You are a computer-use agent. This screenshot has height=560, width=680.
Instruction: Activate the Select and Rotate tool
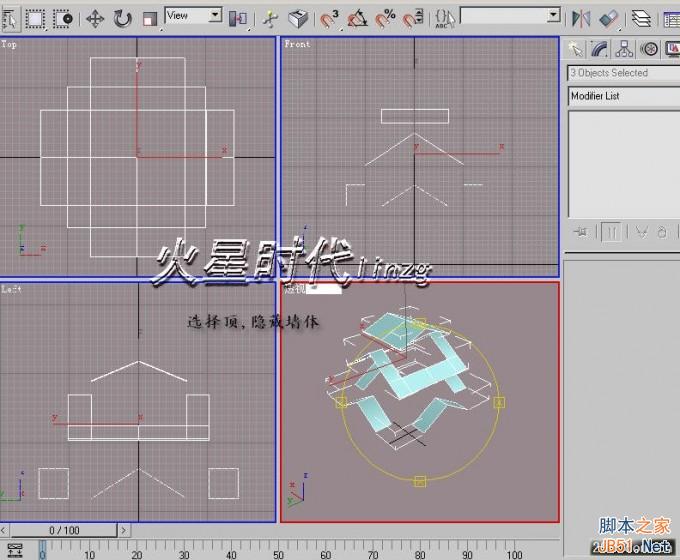(x=122, y=20)
